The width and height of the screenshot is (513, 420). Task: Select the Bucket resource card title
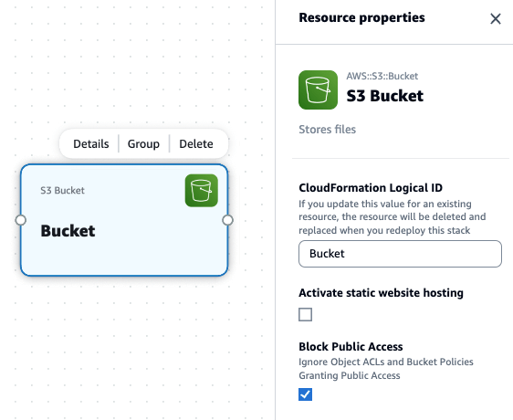click(x=68, y=231)
